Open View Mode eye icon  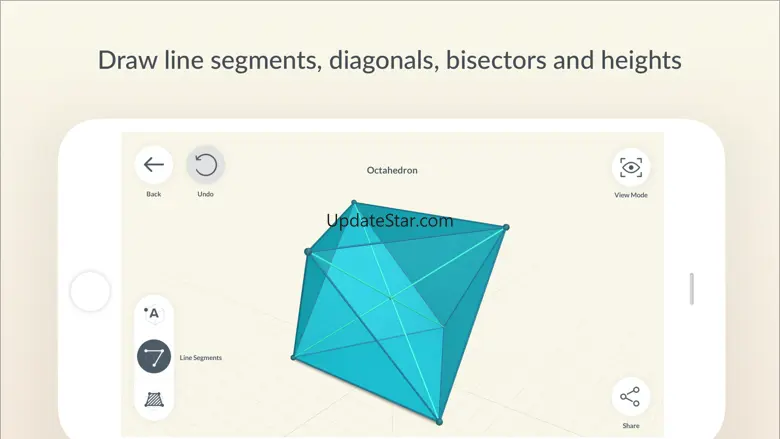pyautogui.click(x=630, y=167)
